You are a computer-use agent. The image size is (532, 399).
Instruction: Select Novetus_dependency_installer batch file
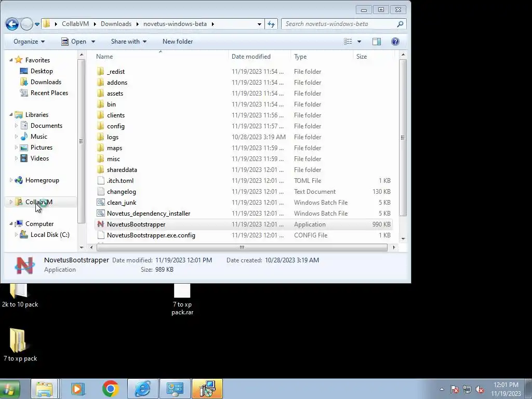coord(149,214)
